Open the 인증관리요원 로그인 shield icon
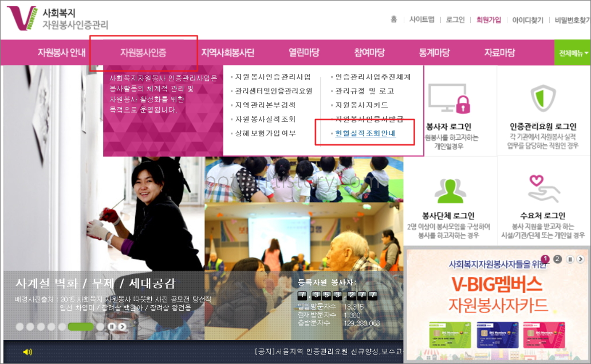The height and width of the screenshot is (364, 591). coord(543,98)
